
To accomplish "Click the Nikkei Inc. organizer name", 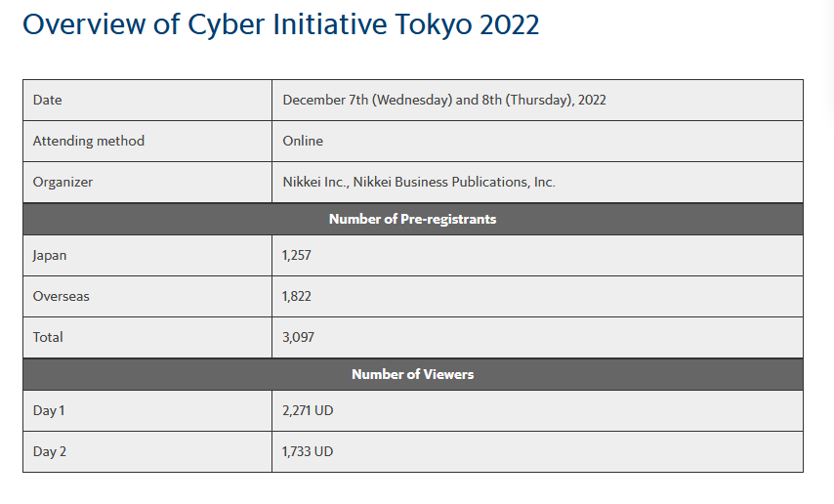I will pos(314,182).
